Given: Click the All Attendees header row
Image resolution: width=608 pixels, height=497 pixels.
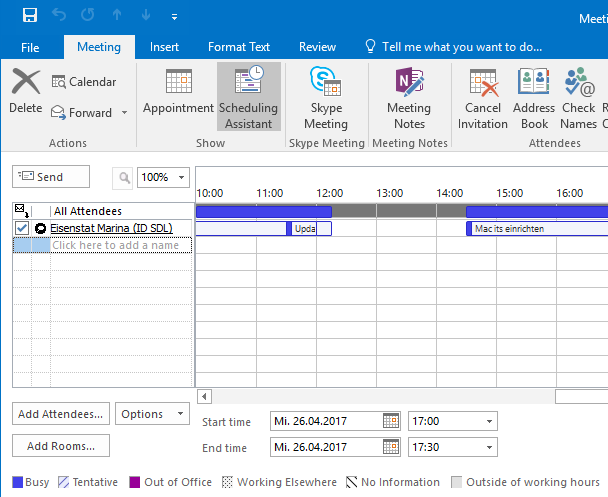Looking at the screenshot, I should pyautogui.click(x=103, y=211).
